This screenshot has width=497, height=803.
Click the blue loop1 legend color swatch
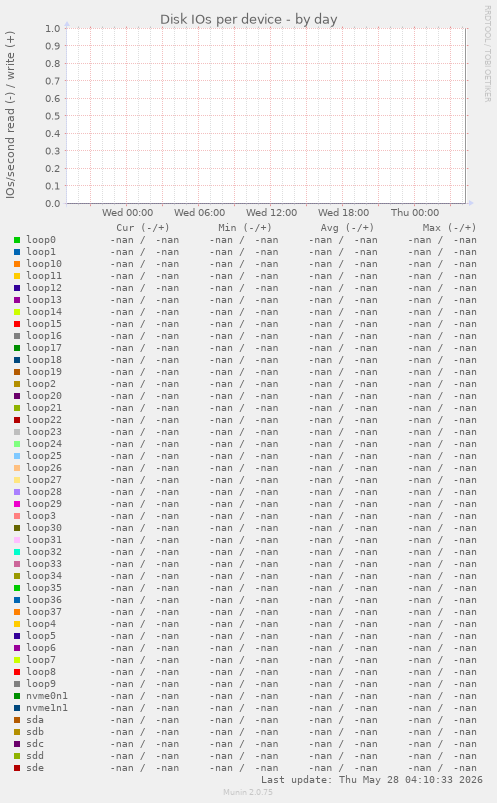[x=17, y=252]
